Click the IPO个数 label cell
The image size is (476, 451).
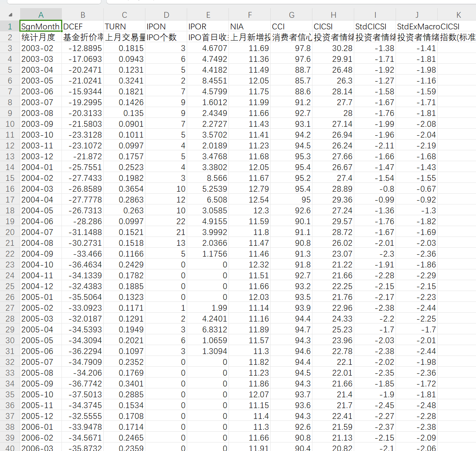click(x=166, y=37)
